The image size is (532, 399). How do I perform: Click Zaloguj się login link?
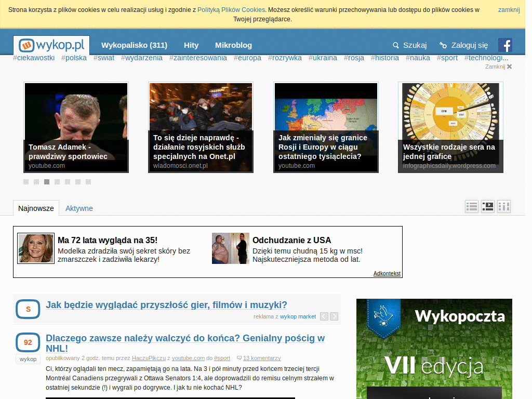click(464, 45)
